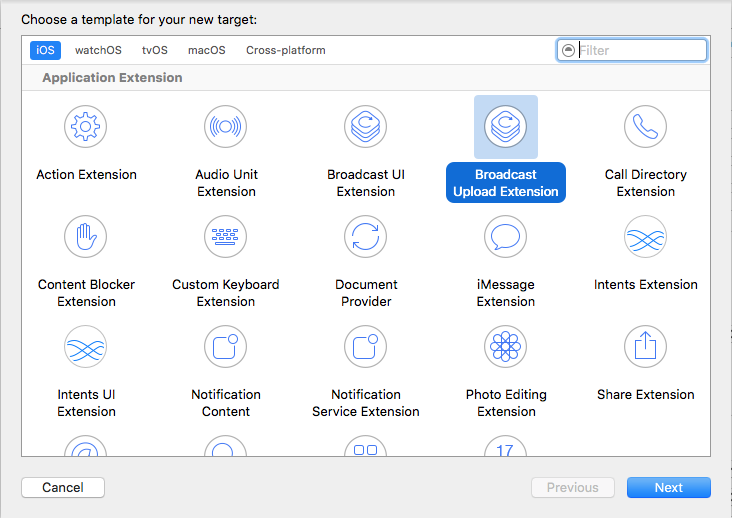The width and height of the screenshot is (732, 518).
Task: Pick the iMessage Extension speech bubble icon
Action: coord(505,237)
